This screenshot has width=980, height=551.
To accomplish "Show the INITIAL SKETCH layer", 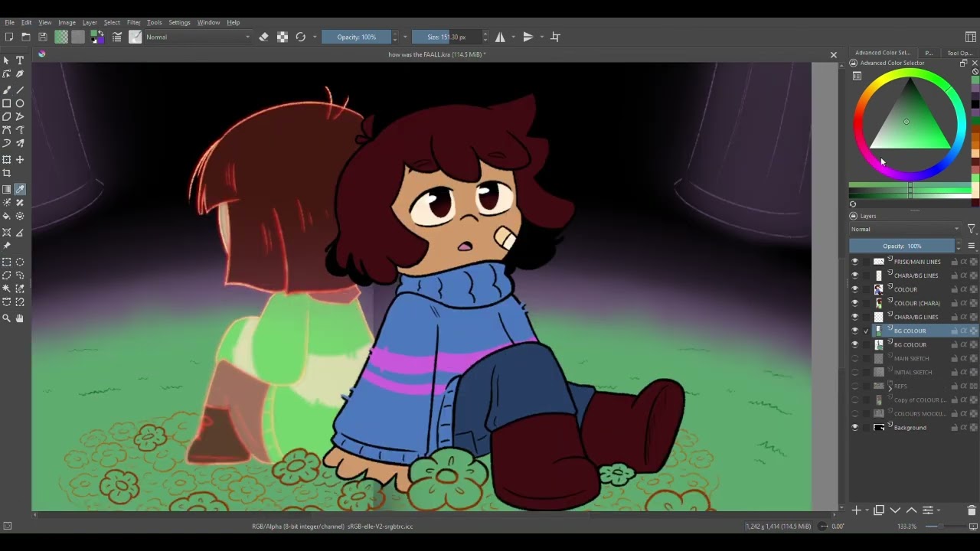I will [x=855, y=372].
